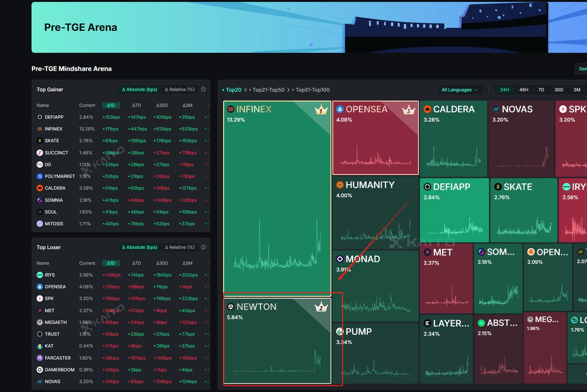Viewport: 587px width, 392px height.
Task: Go to Top21-Top50 ranking group
Action: pyautogui.click(x=268, y=90)
